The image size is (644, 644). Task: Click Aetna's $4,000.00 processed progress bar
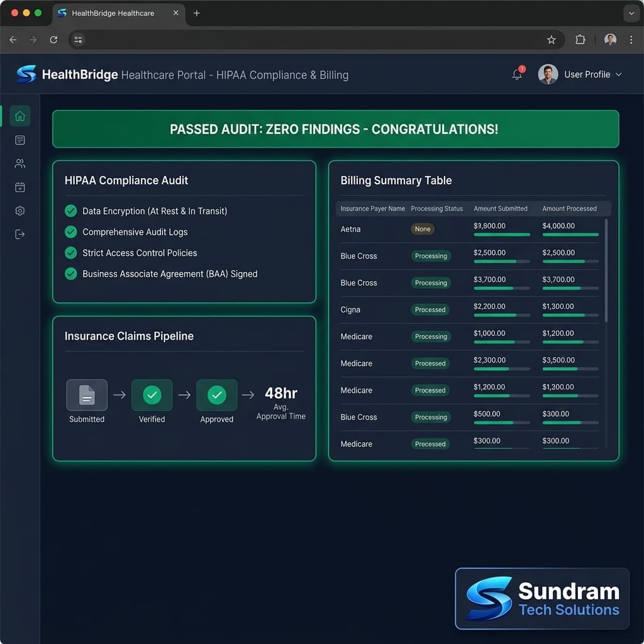coord(570,235)
